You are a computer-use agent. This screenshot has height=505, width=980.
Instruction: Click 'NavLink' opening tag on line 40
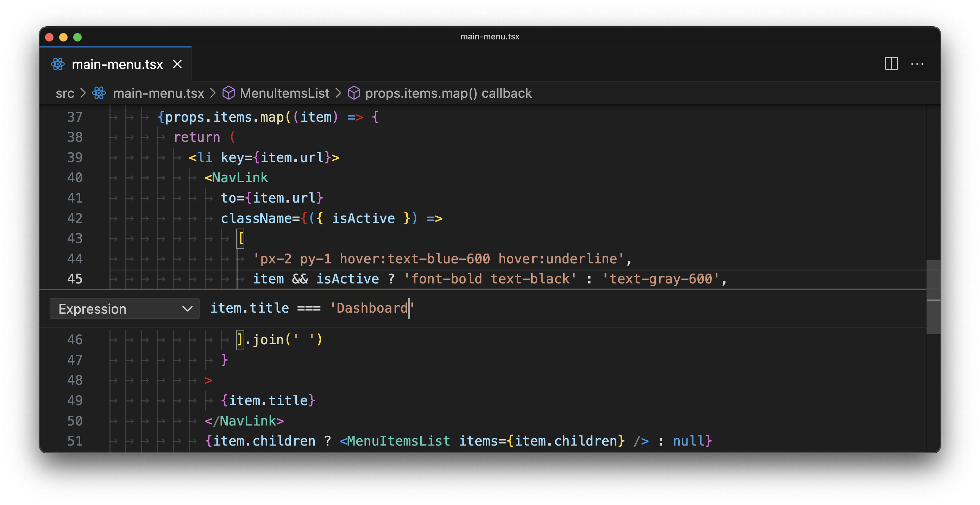(x=240, y=178)
